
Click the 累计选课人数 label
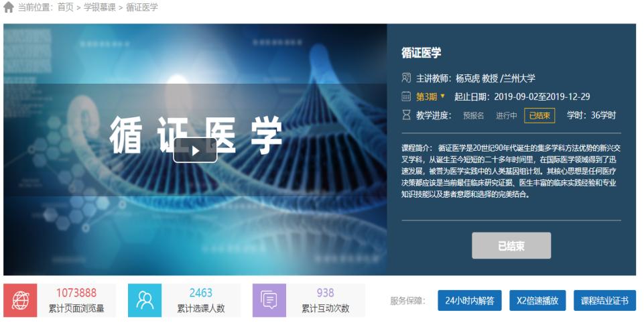[x=201, y=308]
